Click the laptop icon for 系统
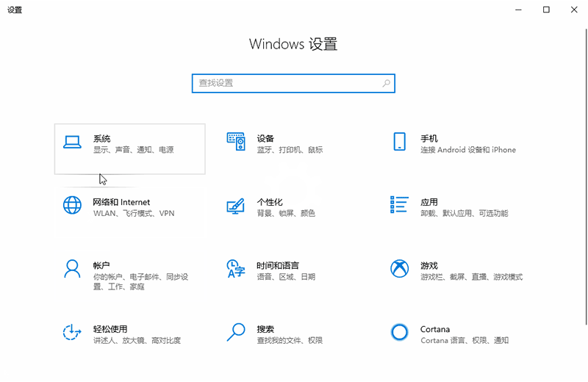588x382 pixels. [71, 143]
